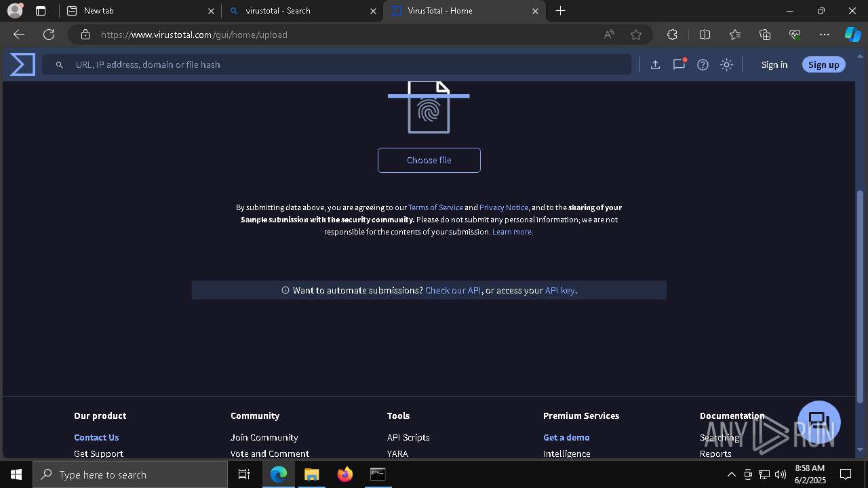Launch Firefox from taskbar
Screen dimensions: 868x488
[345, 474]
